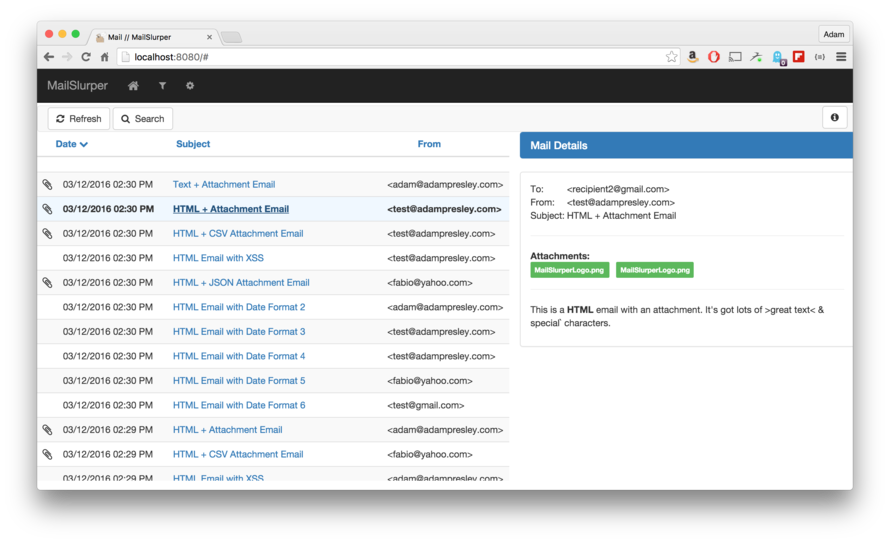Click the green arrow extension icon
The image size is (890, 543).
(756, 57)
